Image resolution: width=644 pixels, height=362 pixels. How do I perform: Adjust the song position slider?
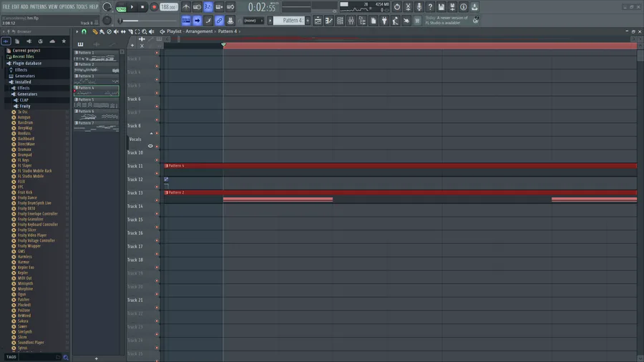pos(147,21)
